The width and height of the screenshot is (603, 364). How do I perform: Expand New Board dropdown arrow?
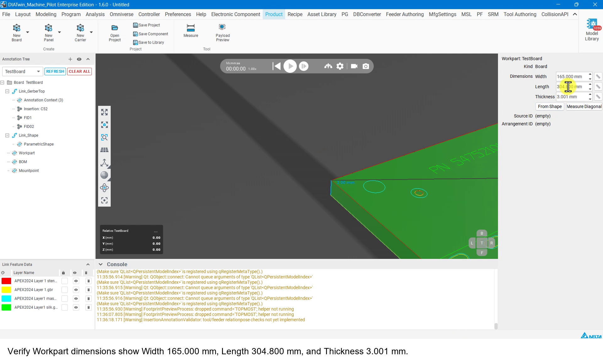coord(28,32)
